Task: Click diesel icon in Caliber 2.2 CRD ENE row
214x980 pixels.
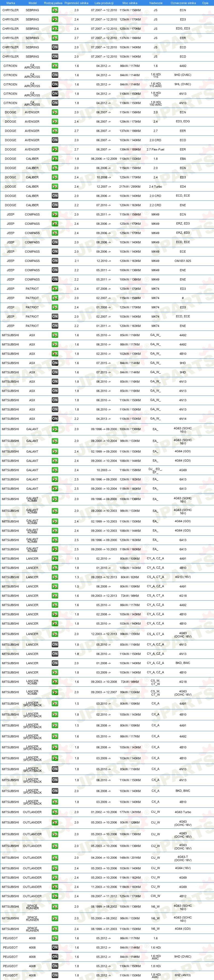Action: (x=55, y=205)
